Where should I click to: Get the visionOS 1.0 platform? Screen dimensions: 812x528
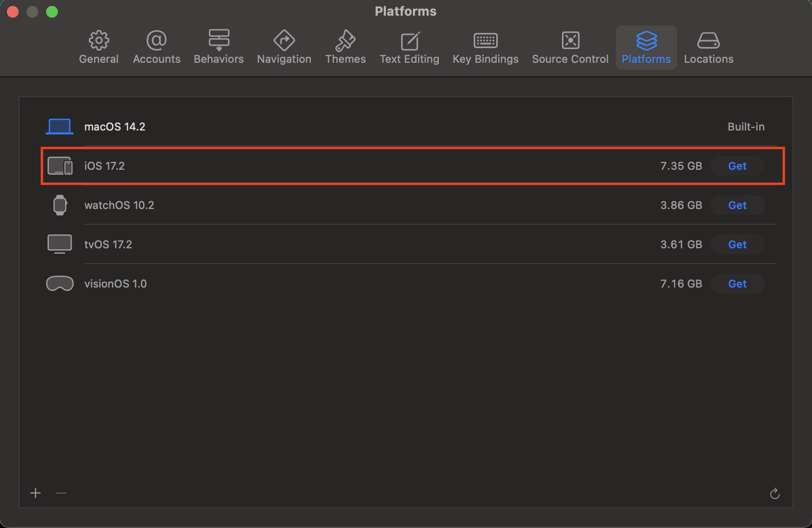[737, 284]
